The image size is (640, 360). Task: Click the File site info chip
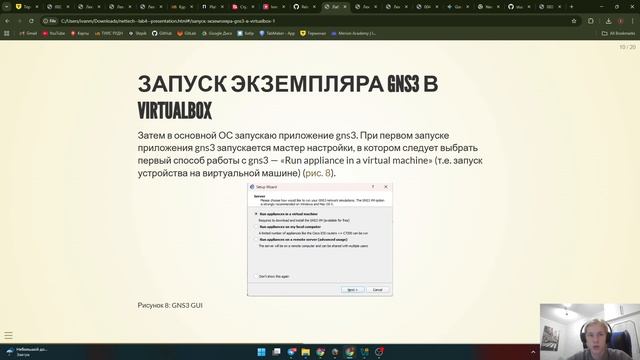pos(50,21)
